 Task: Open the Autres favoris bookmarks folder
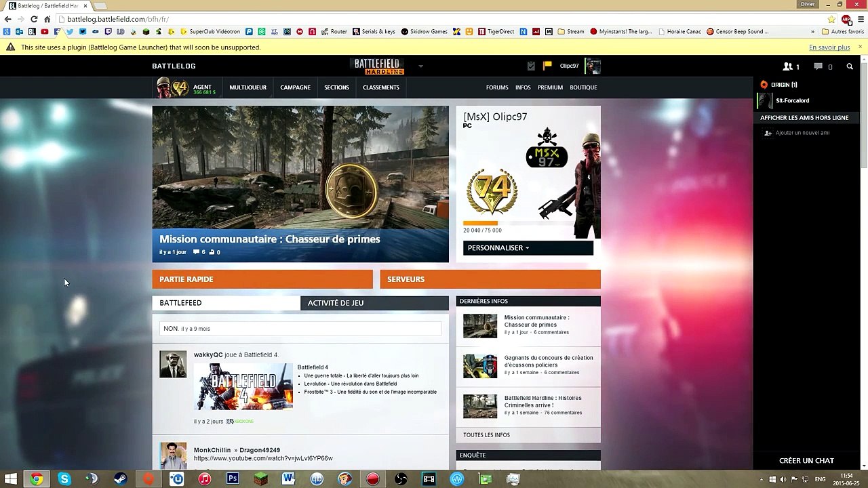[843, 31]
